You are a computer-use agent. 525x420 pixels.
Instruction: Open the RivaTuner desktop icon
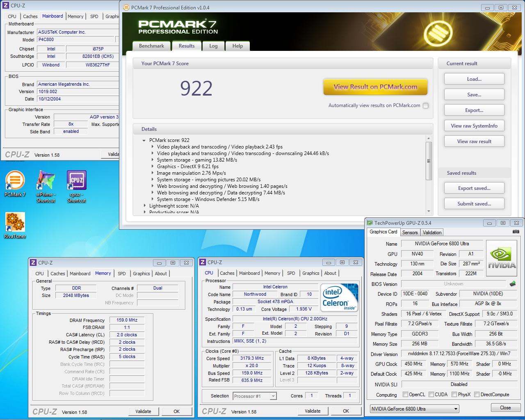click(15, 226)
